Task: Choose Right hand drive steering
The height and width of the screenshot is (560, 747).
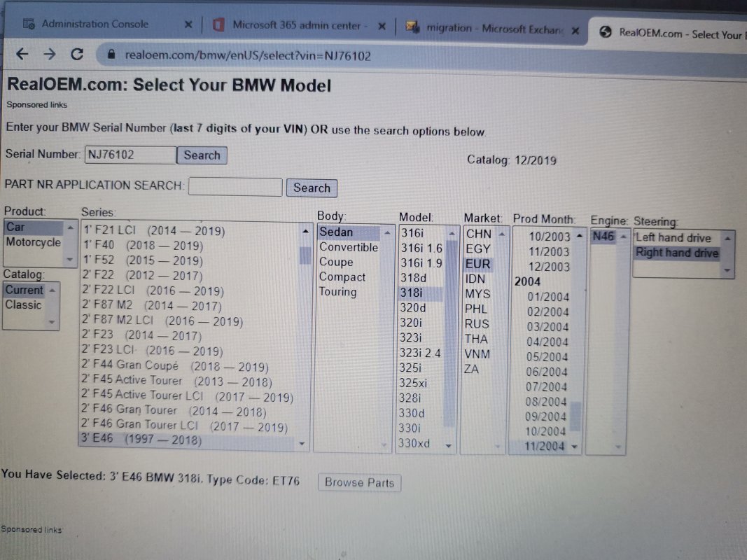Action: pyautogui.click(x=677, y=253)
